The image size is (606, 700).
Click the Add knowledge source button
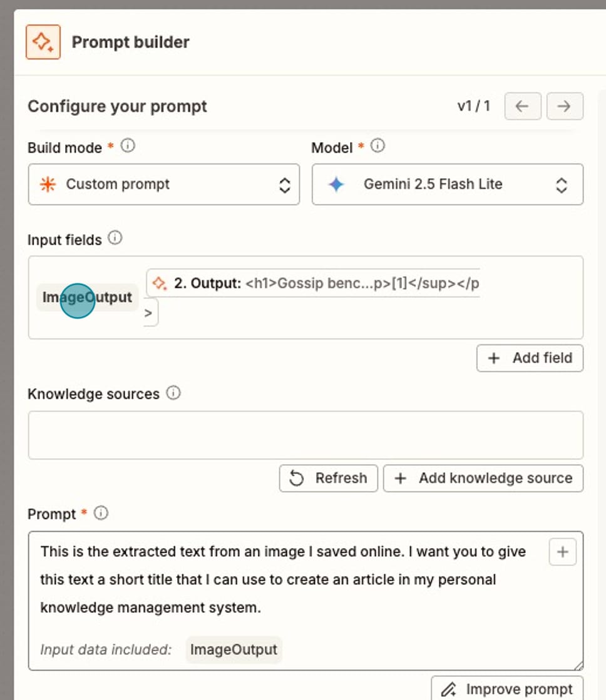(x=483, y=478)
